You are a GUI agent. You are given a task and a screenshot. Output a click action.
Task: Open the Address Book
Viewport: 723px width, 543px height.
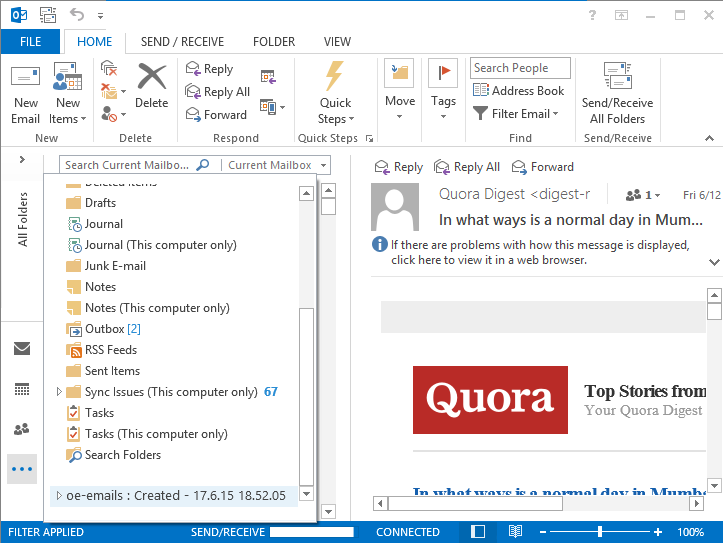coord(518,91)
